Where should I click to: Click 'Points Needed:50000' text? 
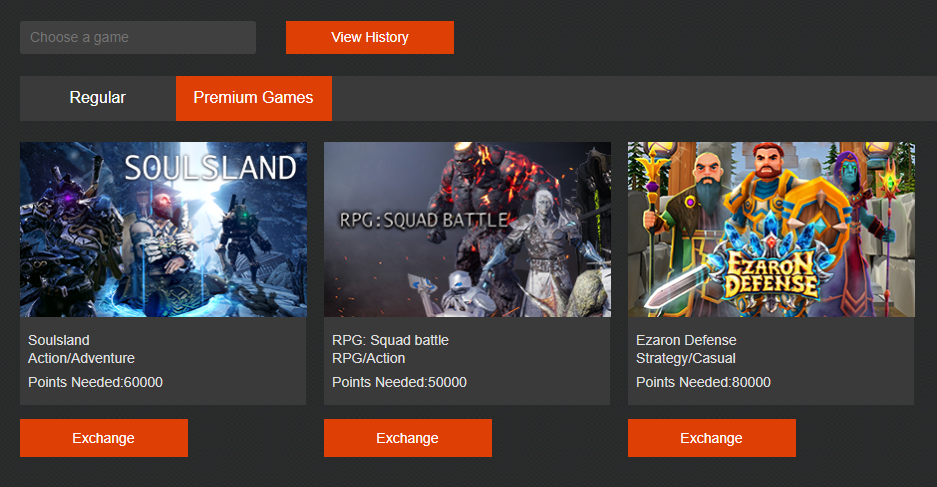(399, 382)
